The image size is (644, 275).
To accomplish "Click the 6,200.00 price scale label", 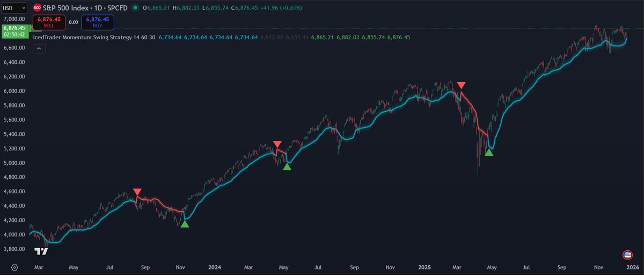I will point(13,77).
